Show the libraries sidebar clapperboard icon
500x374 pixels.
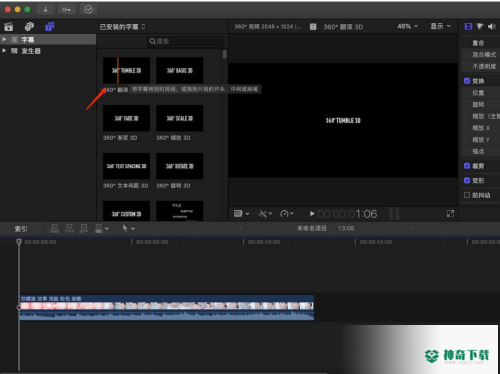9,27
